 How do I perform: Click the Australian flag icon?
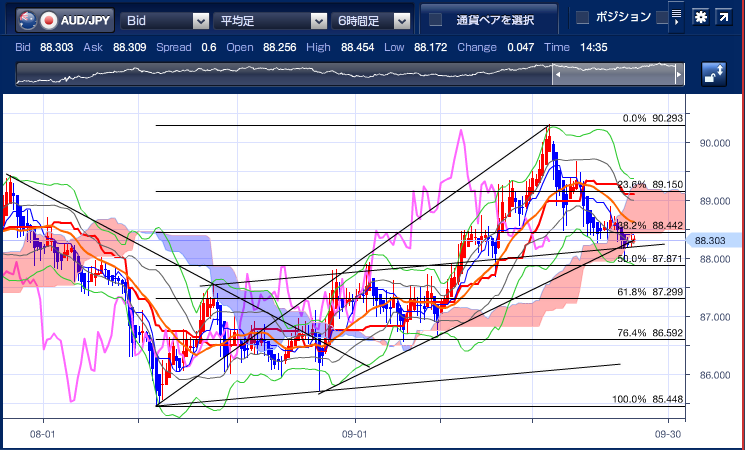28,21
